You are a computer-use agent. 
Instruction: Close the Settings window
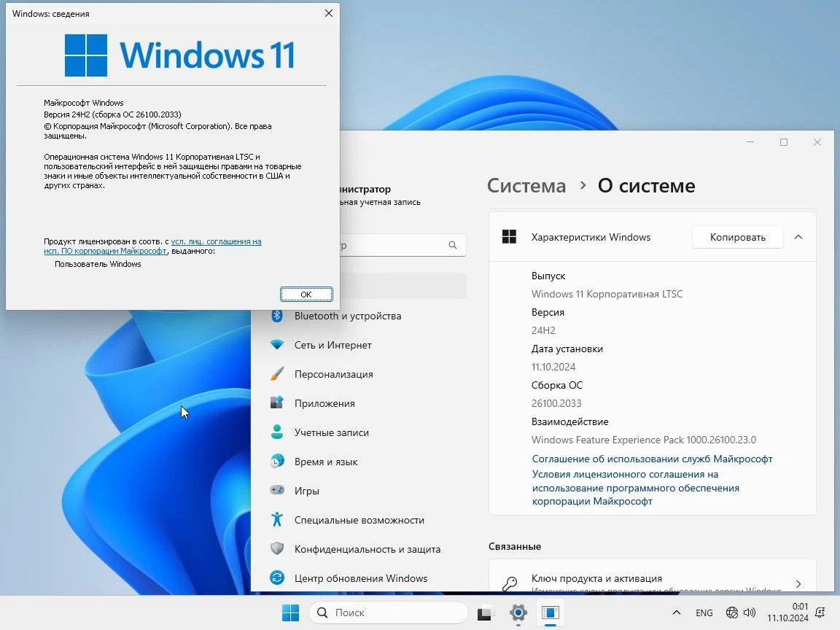[817, 142]
